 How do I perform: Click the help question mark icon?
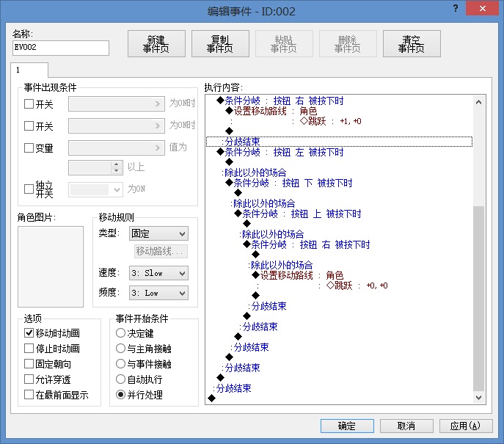[x=456, y=8]
